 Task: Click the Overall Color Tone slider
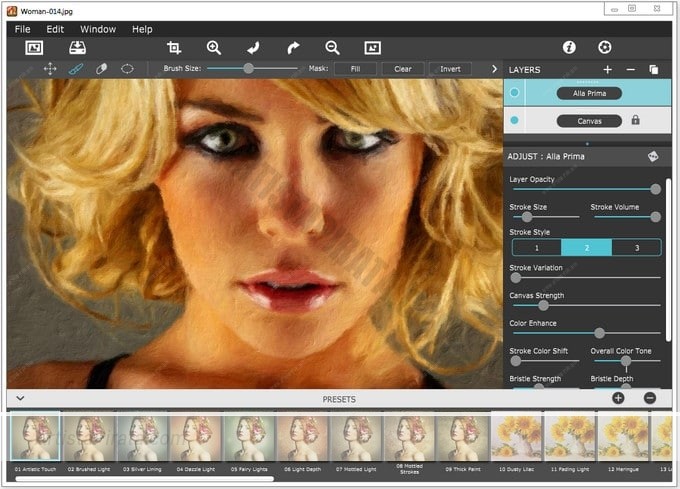627,361
